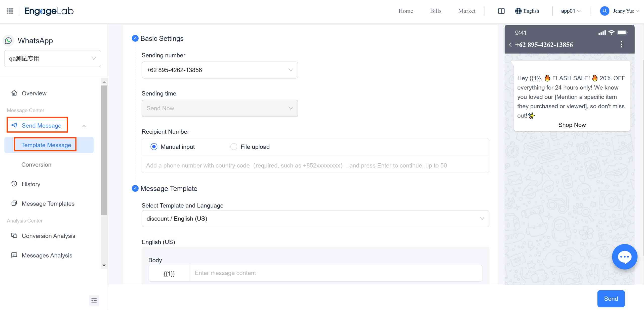Screen dimensions: 644x310
Task: Click the blue Send button
Action: point(611,299)
